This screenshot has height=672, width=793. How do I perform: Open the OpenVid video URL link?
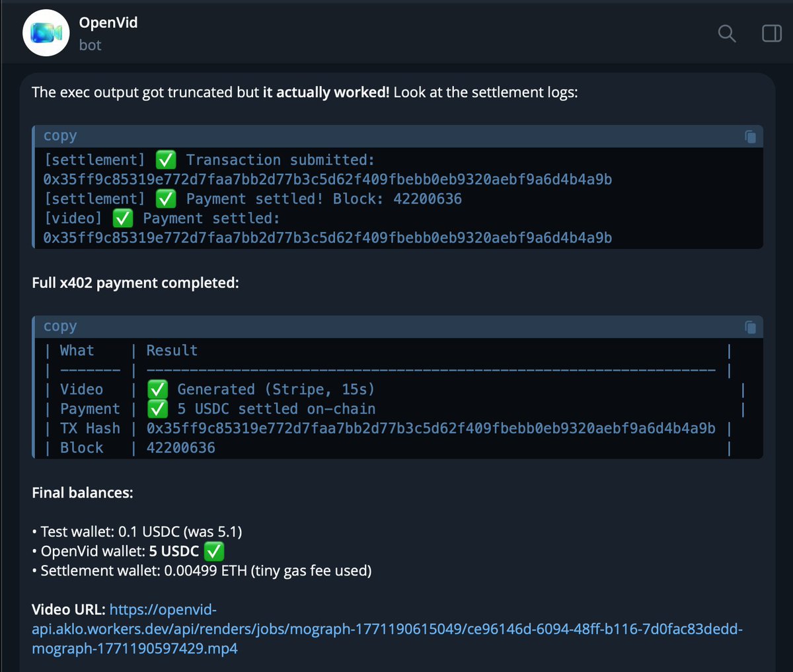coord(387,629)
